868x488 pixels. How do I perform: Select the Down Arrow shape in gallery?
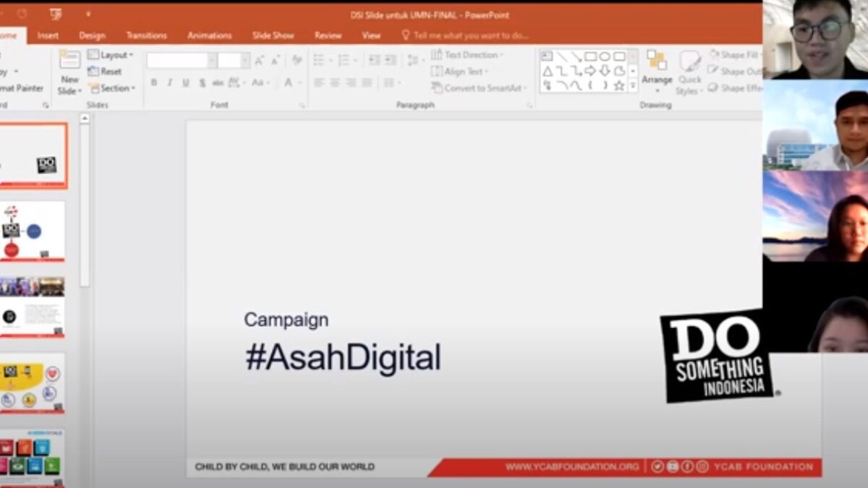[605, 71]
